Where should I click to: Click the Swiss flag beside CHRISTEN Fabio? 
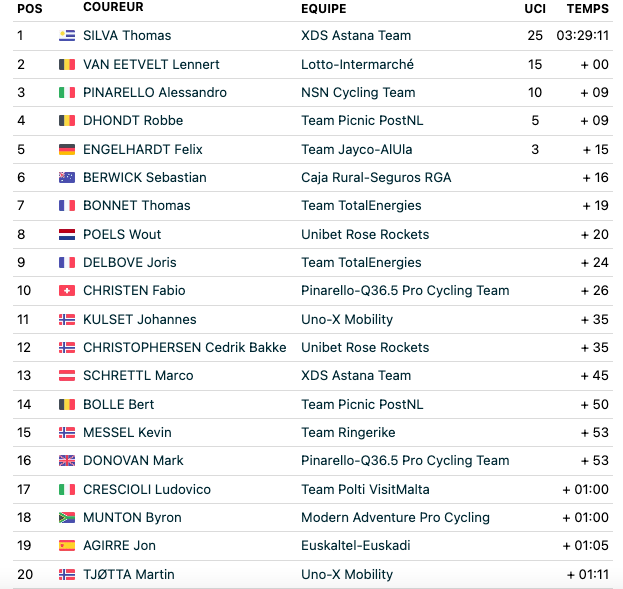(67, 291)
